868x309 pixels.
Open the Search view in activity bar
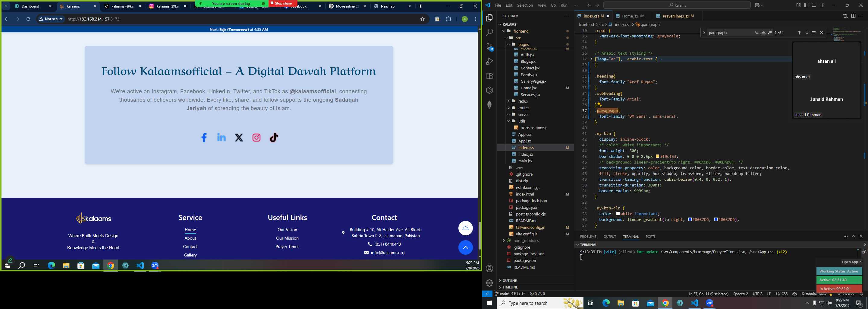click(489, 32)
